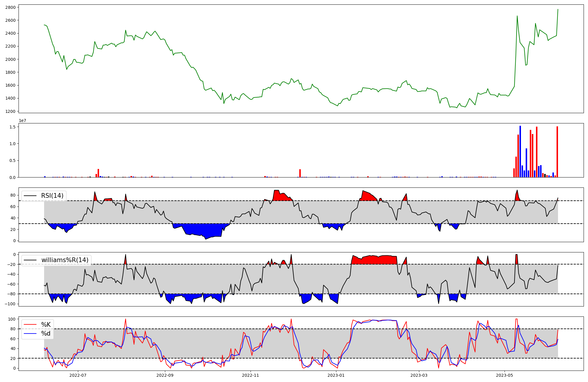Select the 2022-07 x-axis date label
The width and height of the screenshot is (588, 382).
(78, 375)
